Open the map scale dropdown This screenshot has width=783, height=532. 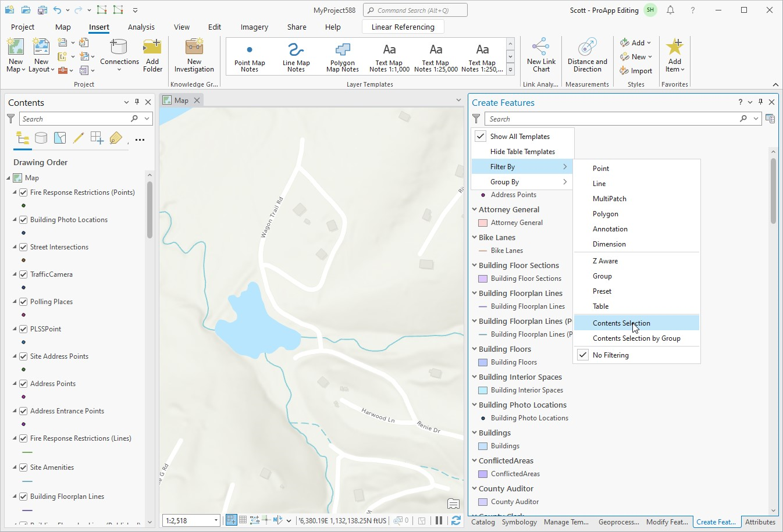point(215,520)
